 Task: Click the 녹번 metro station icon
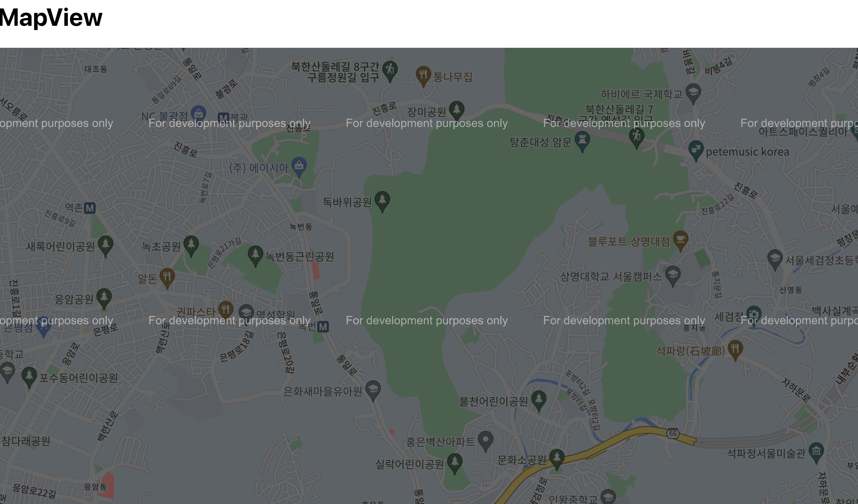pos(323,327)
